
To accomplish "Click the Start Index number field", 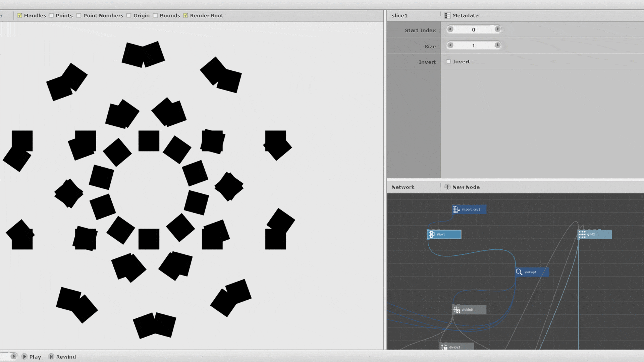I will 474,29.
